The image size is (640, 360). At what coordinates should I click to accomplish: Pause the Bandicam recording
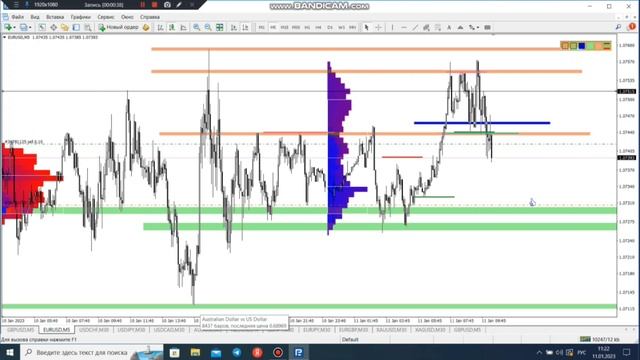tap(142, 5)
